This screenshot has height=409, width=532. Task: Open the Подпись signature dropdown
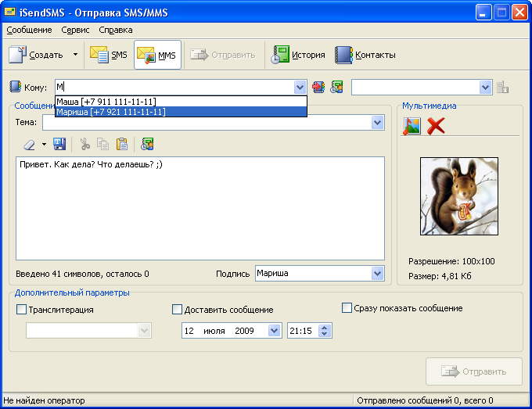click(378, 274)
